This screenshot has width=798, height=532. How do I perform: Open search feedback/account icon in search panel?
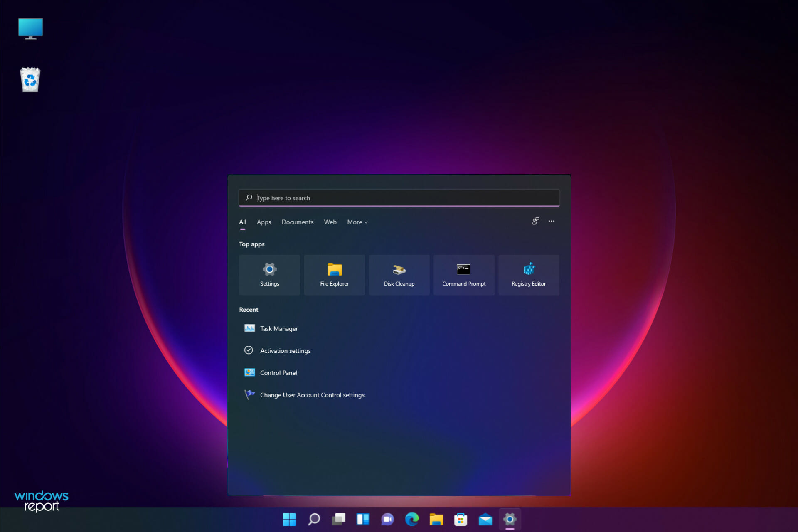[535, 221]
